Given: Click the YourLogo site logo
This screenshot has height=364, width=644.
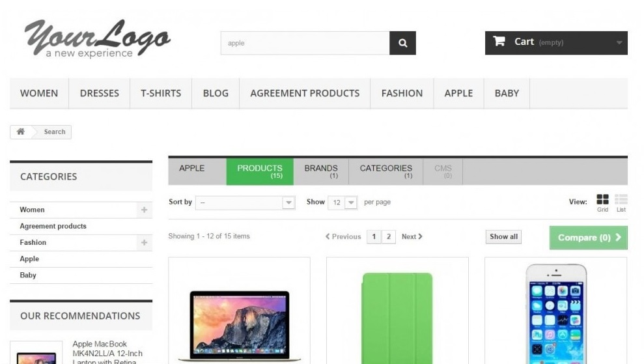Looking at the screenshot, I should tap(97, 38).
